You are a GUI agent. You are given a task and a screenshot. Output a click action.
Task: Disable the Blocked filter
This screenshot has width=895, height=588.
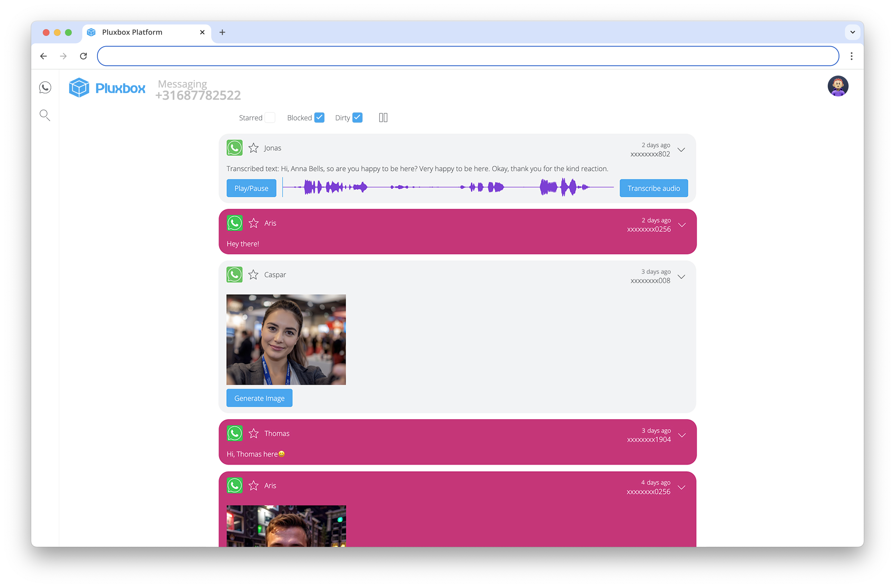319,117
